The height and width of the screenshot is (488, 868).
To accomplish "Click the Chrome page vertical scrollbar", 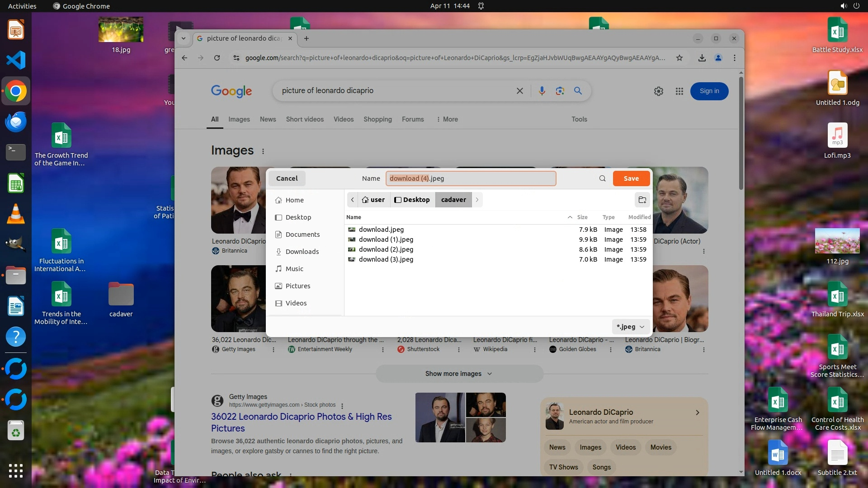I will 741,133.
